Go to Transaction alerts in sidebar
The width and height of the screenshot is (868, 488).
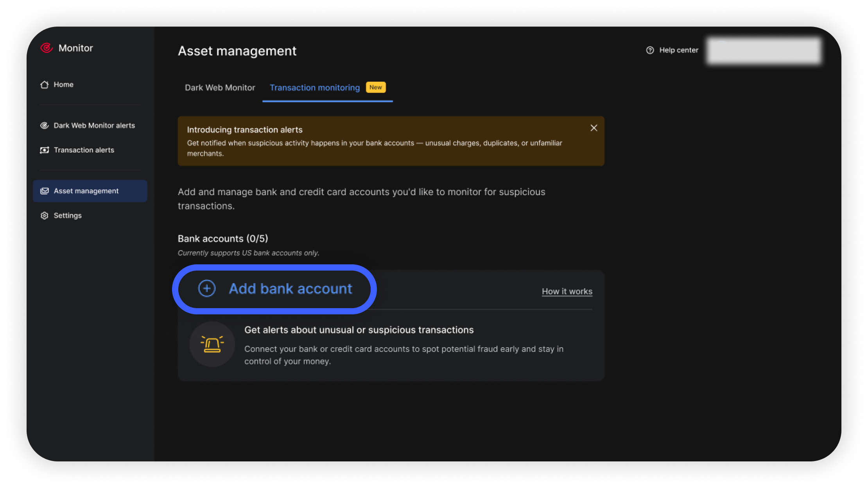84,150
